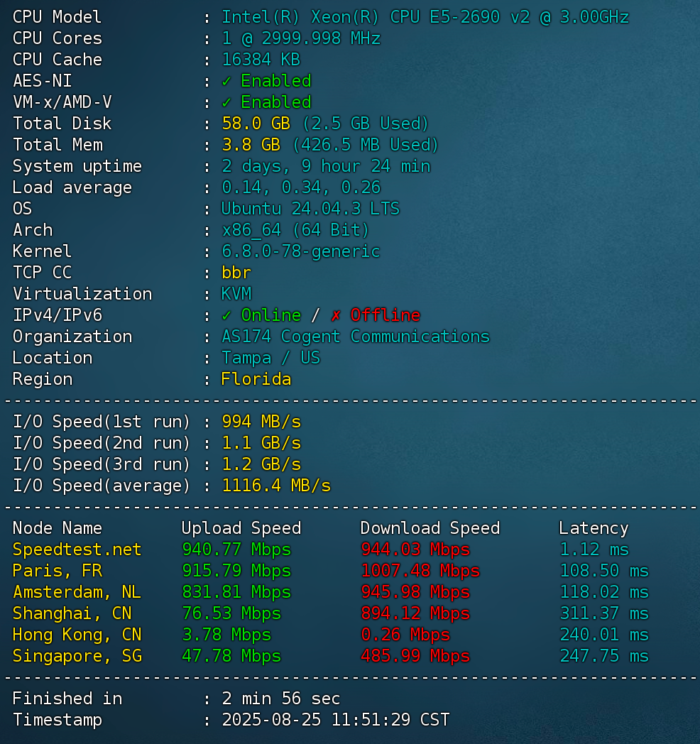
Task: Click the location value 'Tampa / US'
Action: (x=271, y=359)
